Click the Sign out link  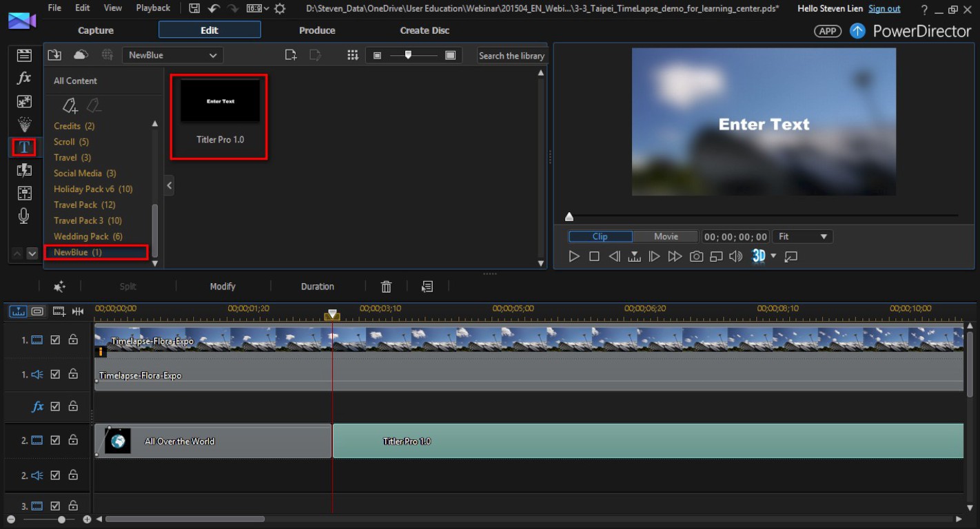click(x=884, y=8)
